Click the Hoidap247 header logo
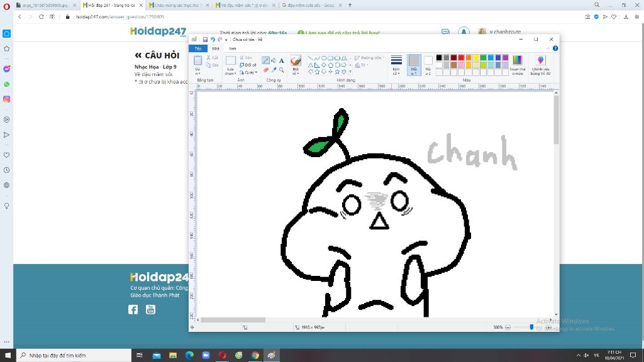Viewport: 644px width, 362px height. (x=158, y=31)
